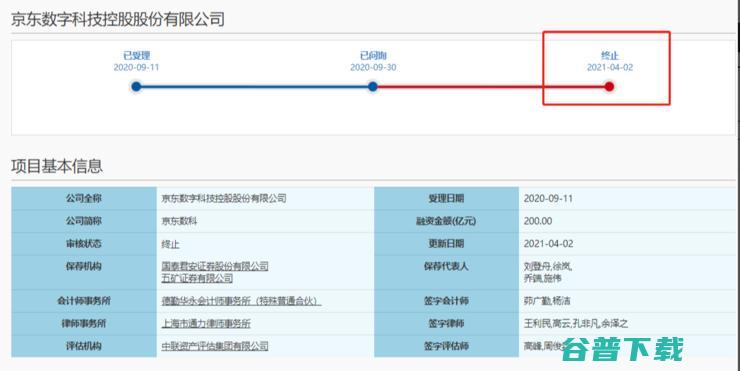
Task: Click the 已受理 status label
Action: pyautogui.click(x=136, y=56)
